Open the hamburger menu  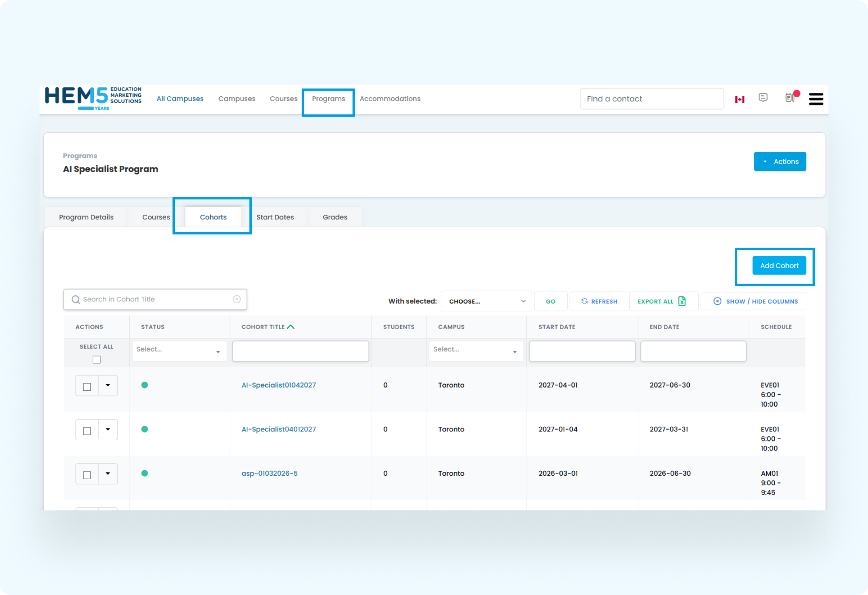pos(816,99)
